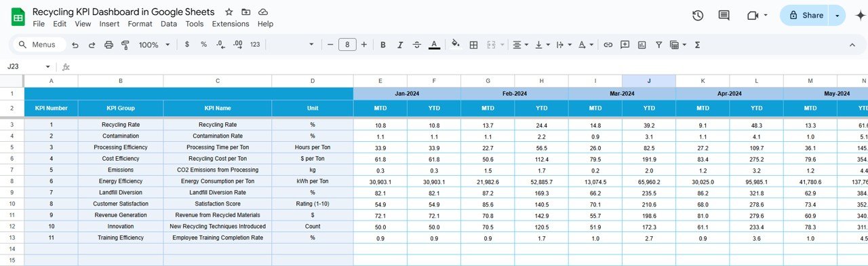Click cell 'CO2 Emissions from Processing'

218,170
